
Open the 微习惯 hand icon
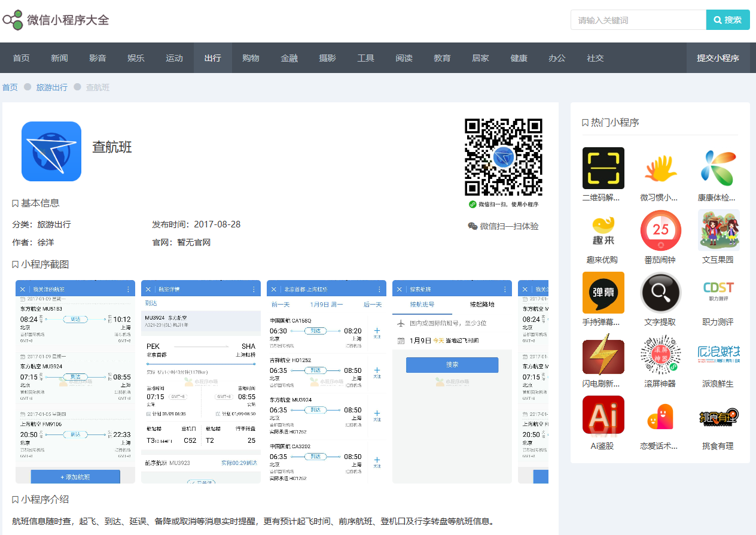(x=660, y=168)
